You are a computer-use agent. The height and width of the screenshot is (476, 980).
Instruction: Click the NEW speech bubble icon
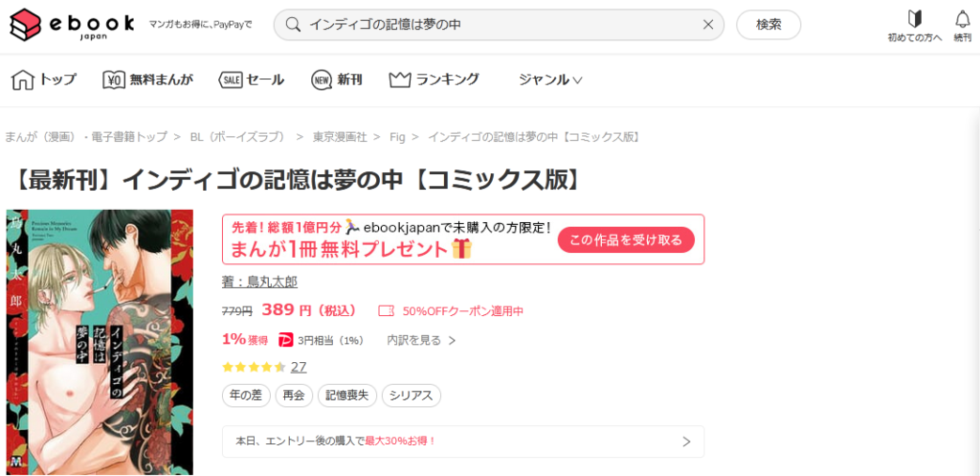click(x=322, y=80)
